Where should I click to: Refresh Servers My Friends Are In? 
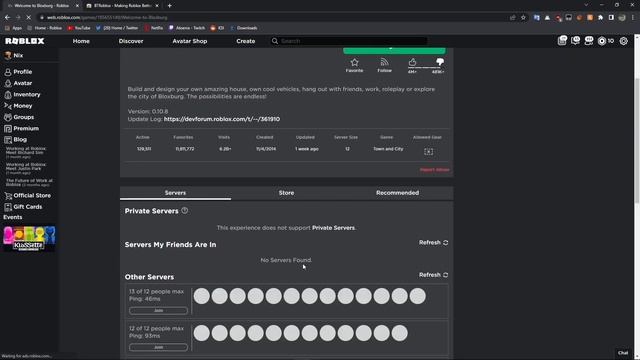(x=433, y=243)
